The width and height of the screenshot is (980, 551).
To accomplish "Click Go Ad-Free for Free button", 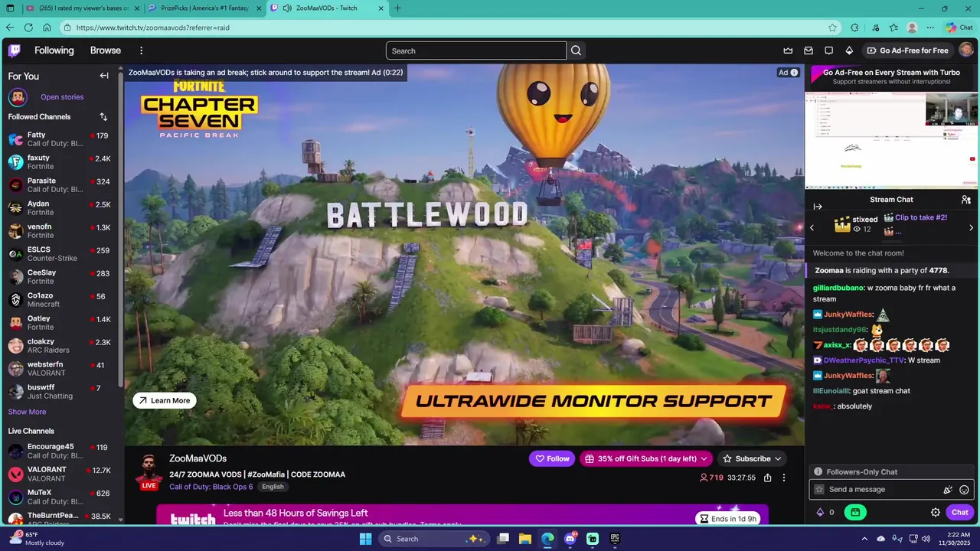I will coord(907,51).
